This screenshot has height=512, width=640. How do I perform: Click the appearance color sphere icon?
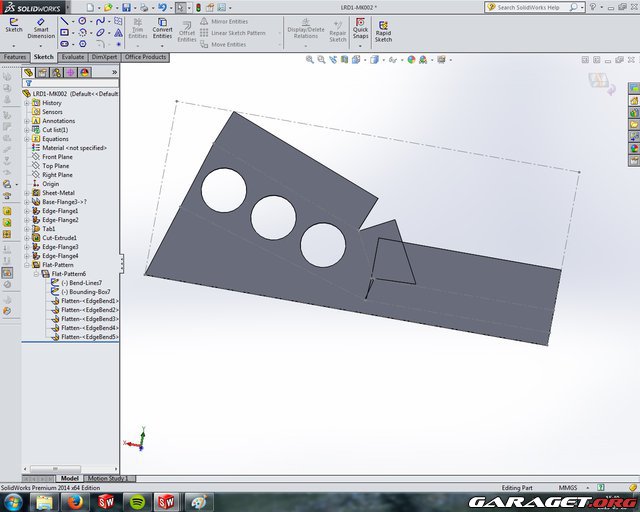(410, 60)
